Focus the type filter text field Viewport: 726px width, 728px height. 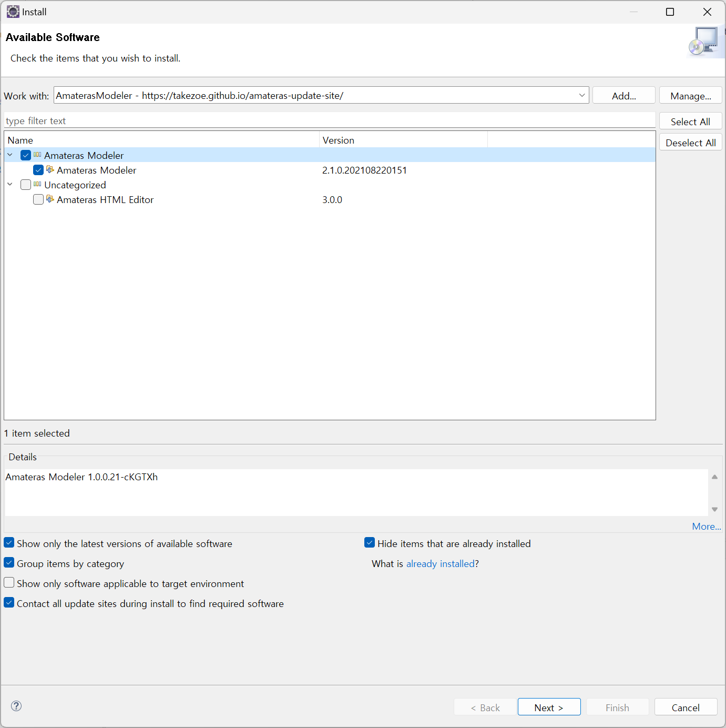pos(329,121)
